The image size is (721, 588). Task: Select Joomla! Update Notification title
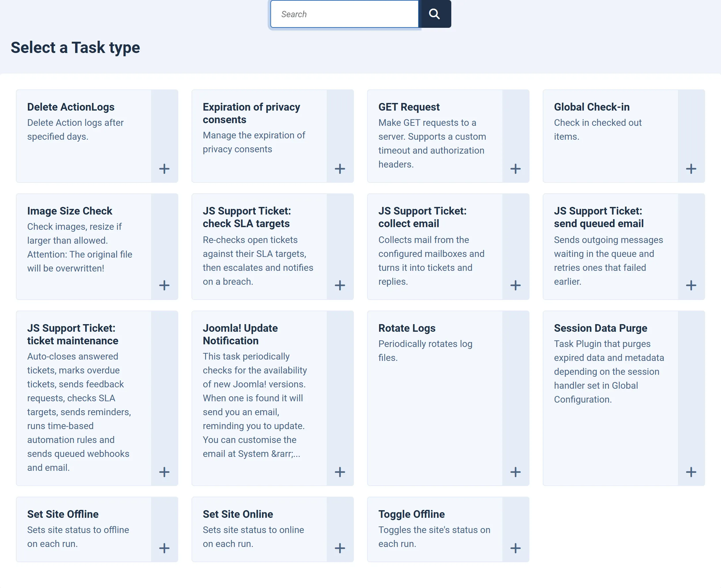[240, 334]
